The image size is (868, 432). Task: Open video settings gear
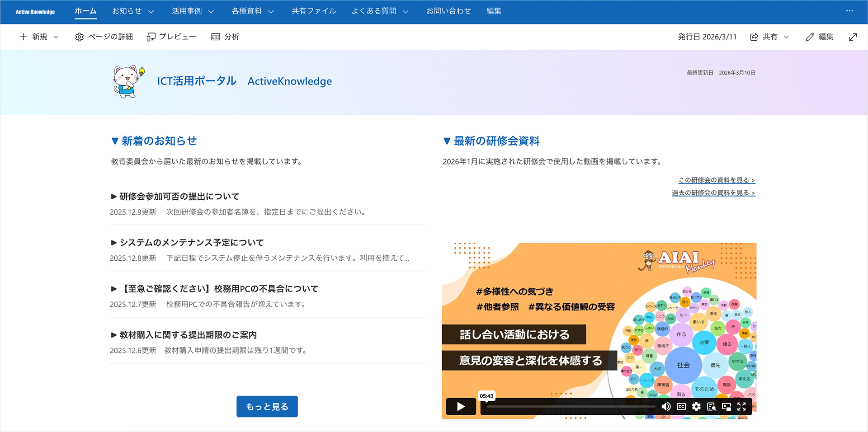[696, 407]
